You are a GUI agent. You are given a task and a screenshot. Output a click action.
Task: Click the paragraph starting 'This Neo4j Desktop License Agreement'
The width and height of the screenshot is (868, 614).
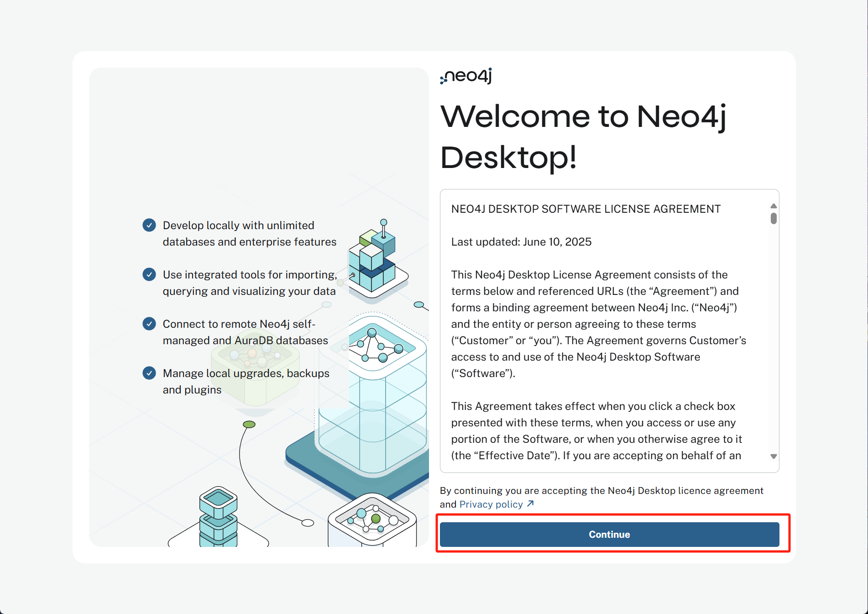point(599,324)
